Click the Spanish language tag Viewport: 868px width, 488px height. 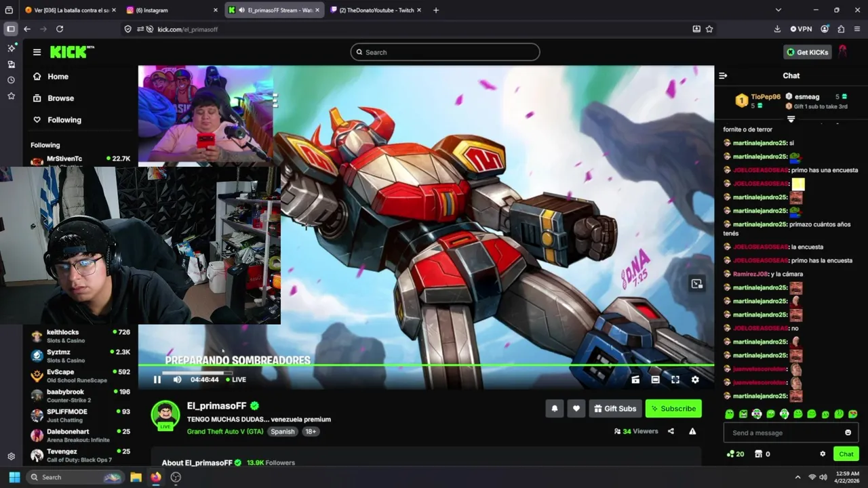(282, 432)
